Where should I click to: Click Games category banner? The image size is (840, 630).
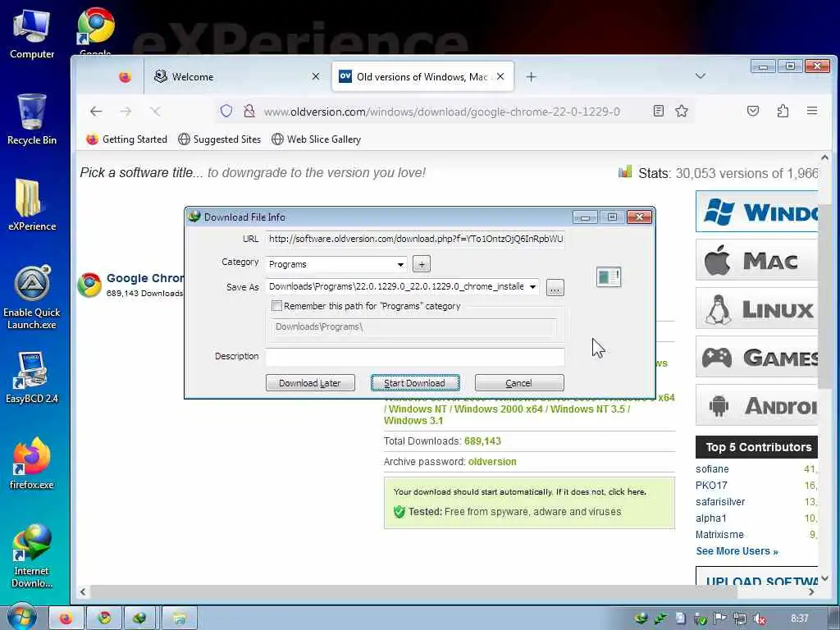pos(756,357)
